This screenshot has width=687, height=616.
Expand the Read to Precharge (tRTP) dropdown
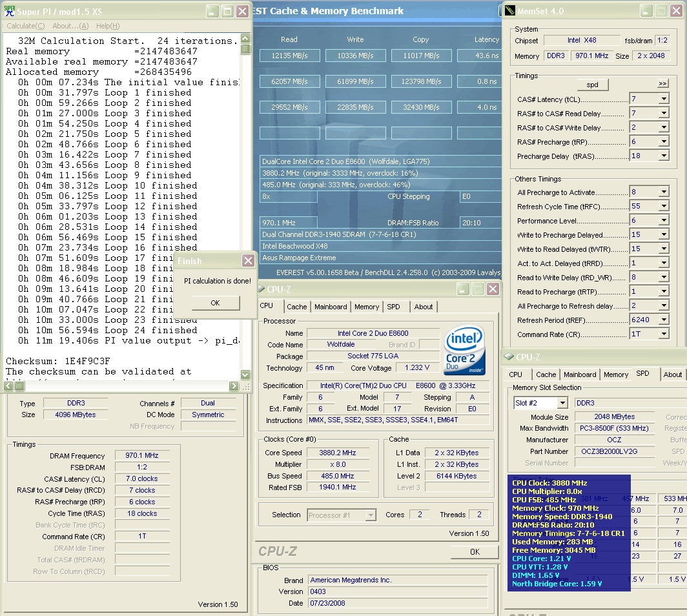pos(664,291)
